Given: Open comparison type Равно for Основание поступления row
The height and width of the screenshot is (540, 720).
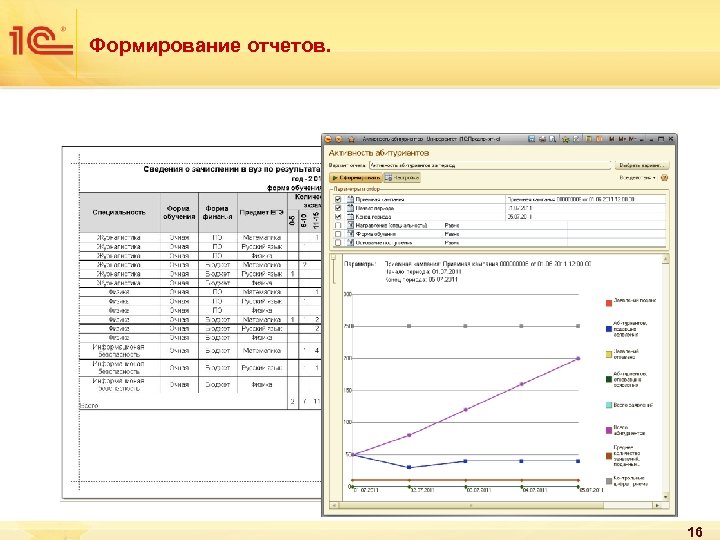Looking at the screenshot, I should point(452,242).
